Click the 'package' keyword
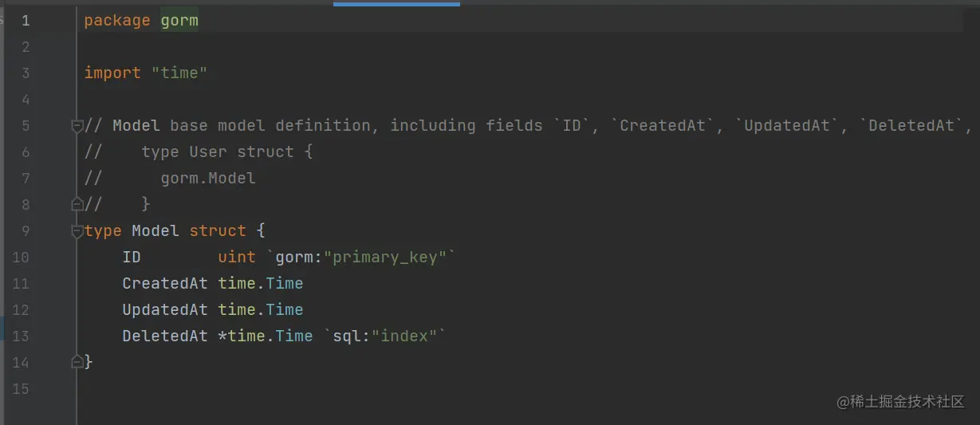 click(117, 21)
